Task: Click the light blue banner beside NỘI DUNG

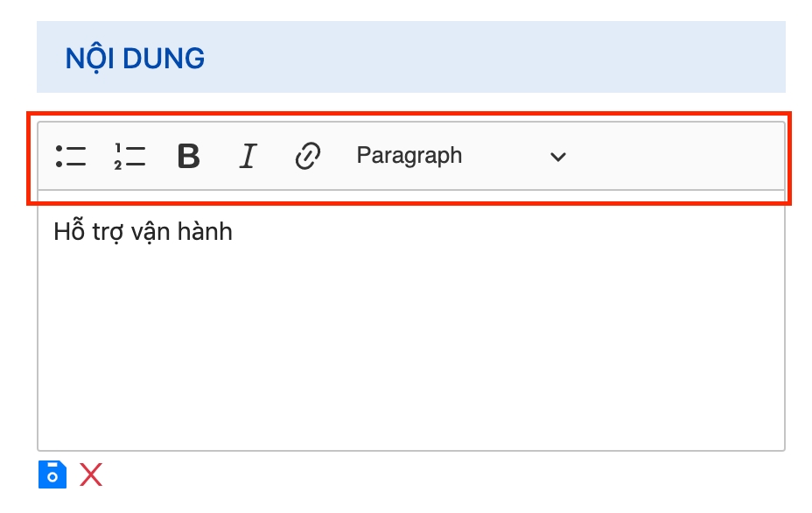Action: [x=490, y=58]
